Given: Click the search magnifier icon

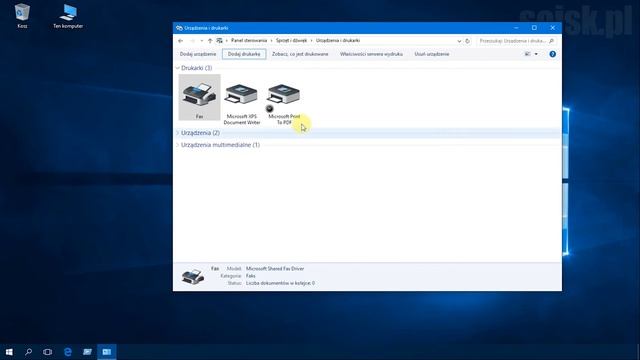Looking at the screenshot, I should pos(551,41).
